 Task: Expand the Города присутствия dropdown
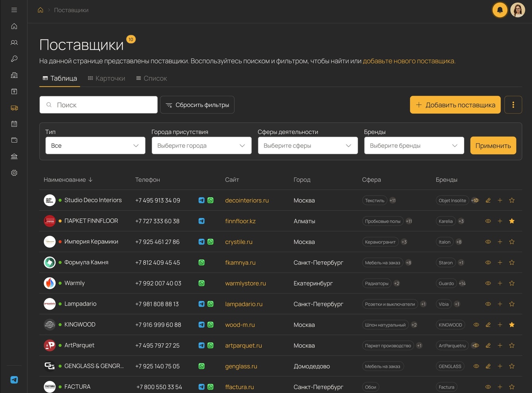tap(201, 146)
